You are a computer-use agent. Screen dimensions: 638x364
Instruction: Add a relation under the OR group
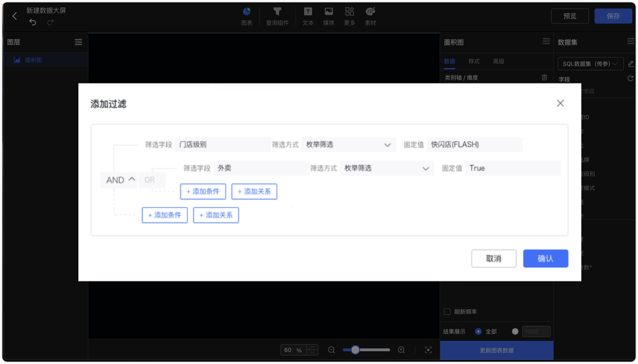[254, 192]
